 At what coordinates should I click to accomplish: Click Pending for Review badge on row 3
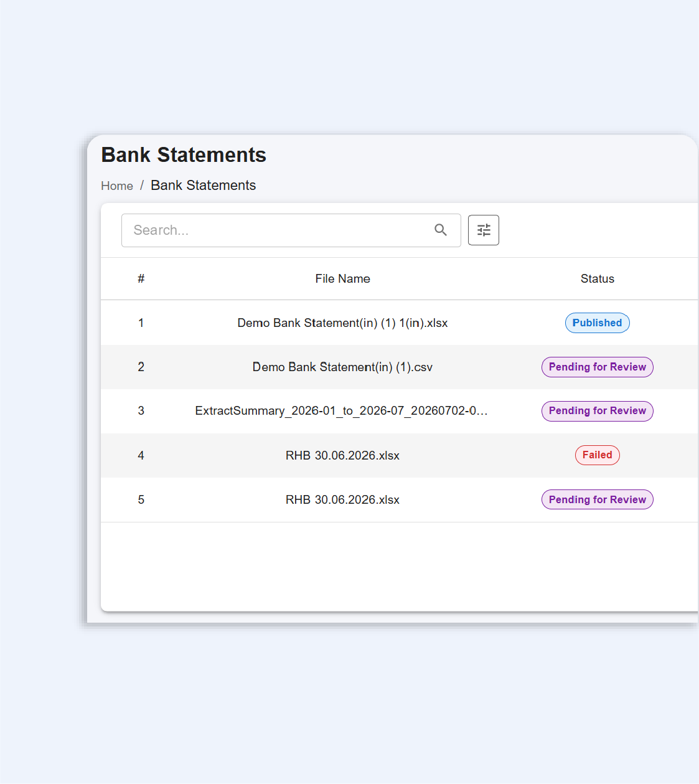598,411
